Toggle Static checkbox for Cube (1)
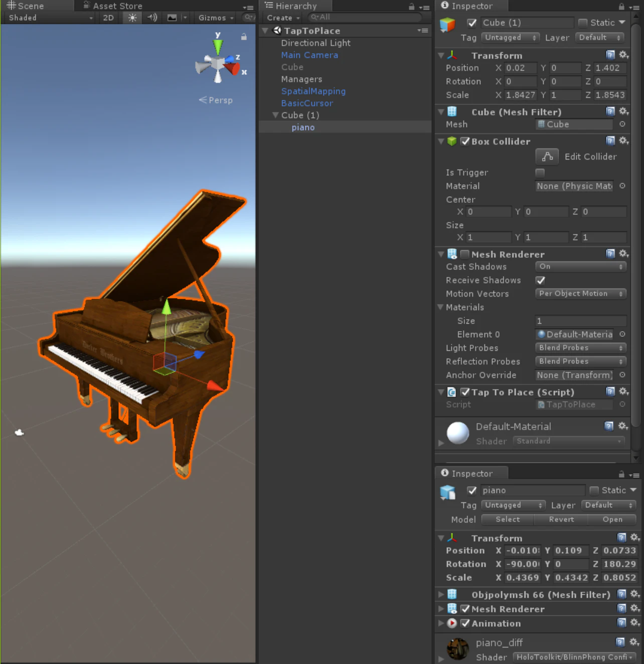Viewport: 644px width, 664px height. pyautogui.click(x=583, y=23)
